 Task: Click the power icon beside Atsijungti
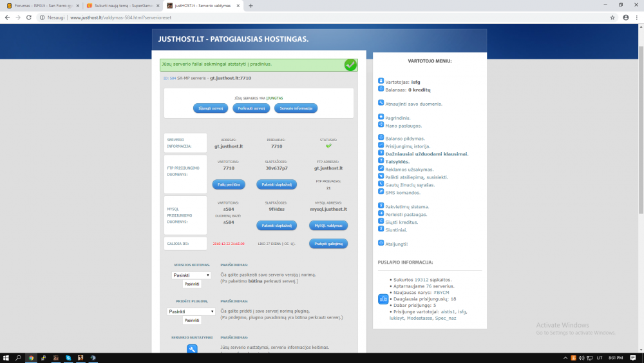coord(381,243)
